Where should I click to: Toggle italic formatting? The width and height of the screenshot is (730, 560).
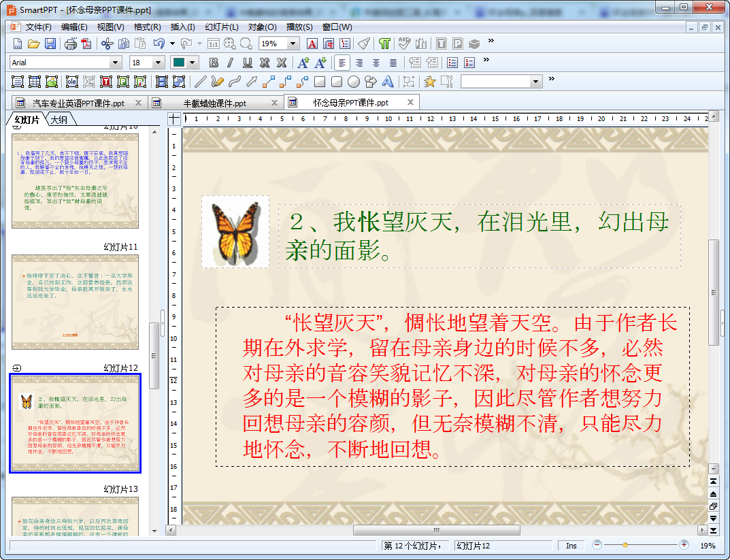(231, 63)
